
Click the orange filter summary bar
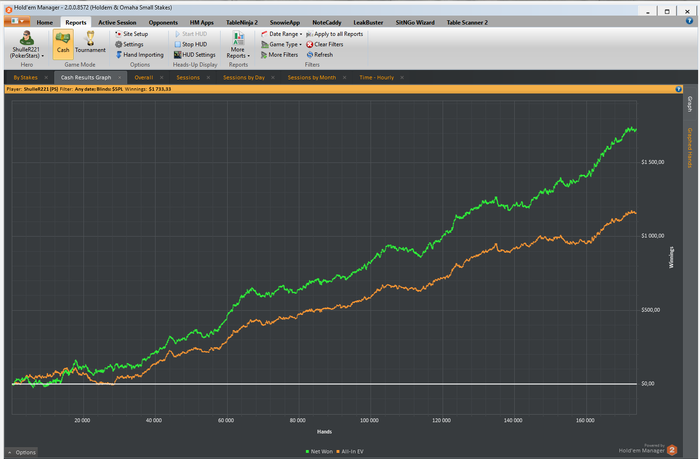344,89
